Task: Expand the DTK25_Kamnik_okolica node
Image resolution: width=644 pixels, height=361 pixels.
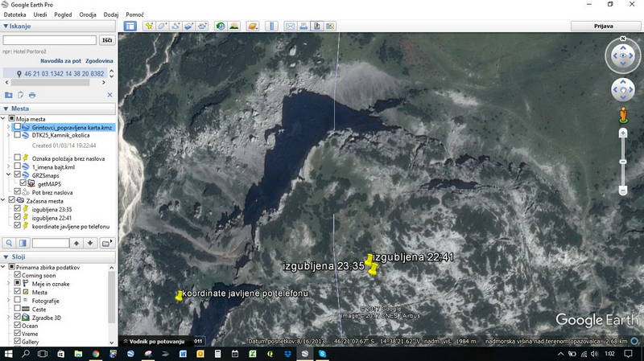Action: [9, 135]
